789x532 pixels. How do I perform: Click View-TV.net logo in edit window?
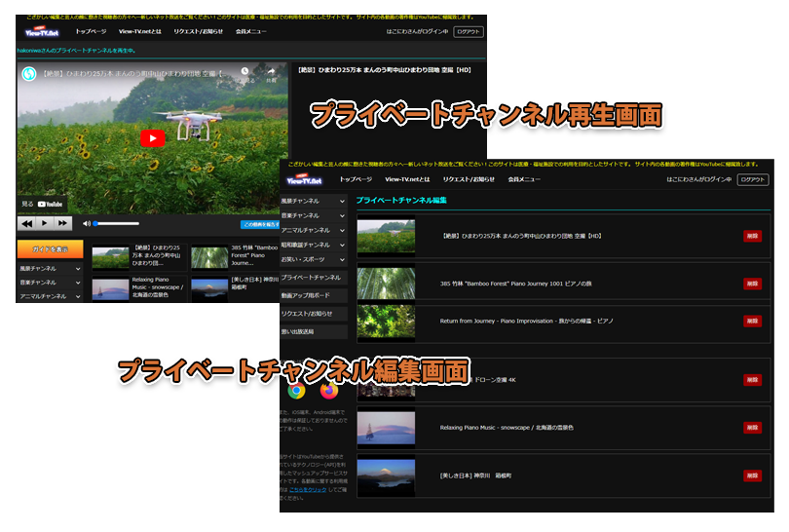click(304, 179)
